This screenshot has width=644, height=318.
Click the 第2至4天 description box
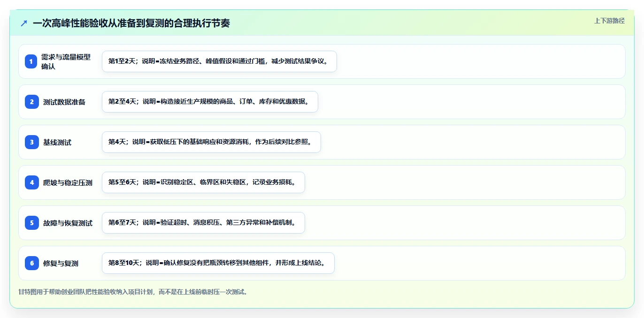(x=210, y=102)
